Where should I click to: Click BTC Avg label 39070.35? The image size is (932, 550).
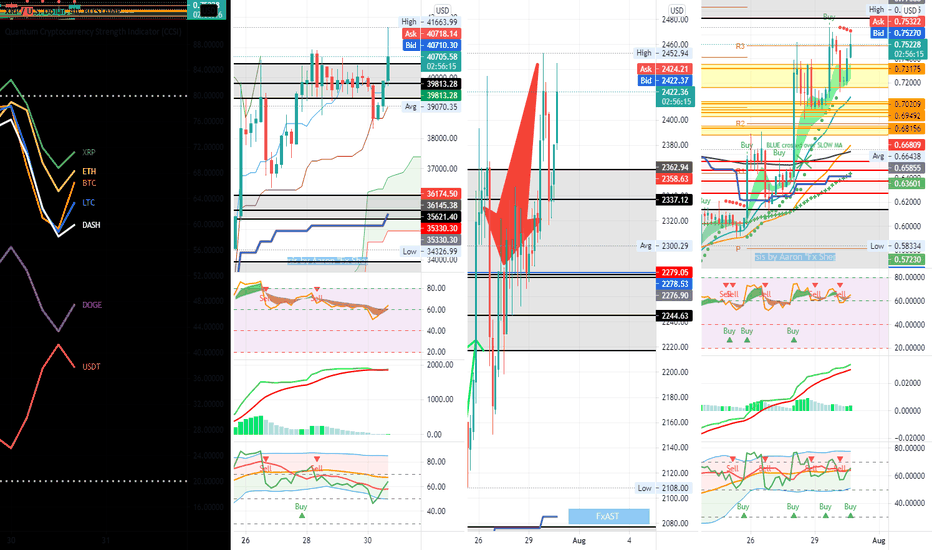(x=432, y=107)
